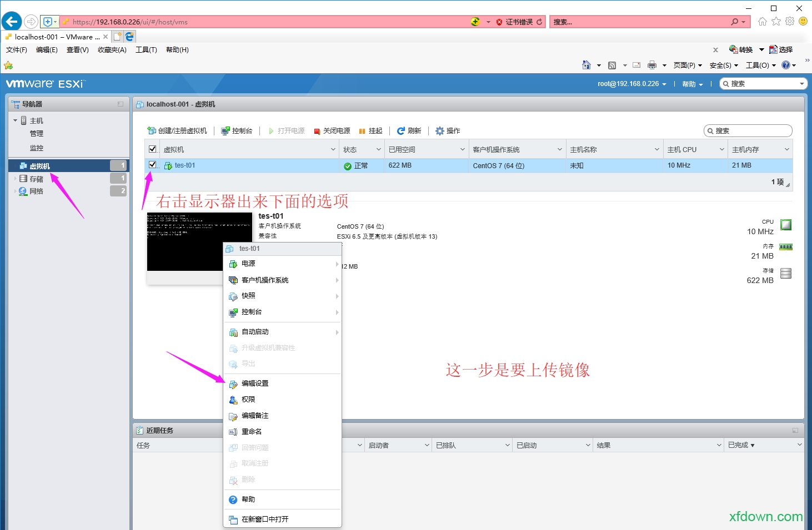The height and width of the screenshot is (530, 812).
Task: Select 网络 in the navigator sidebar
Action: [x=37, y=191]
